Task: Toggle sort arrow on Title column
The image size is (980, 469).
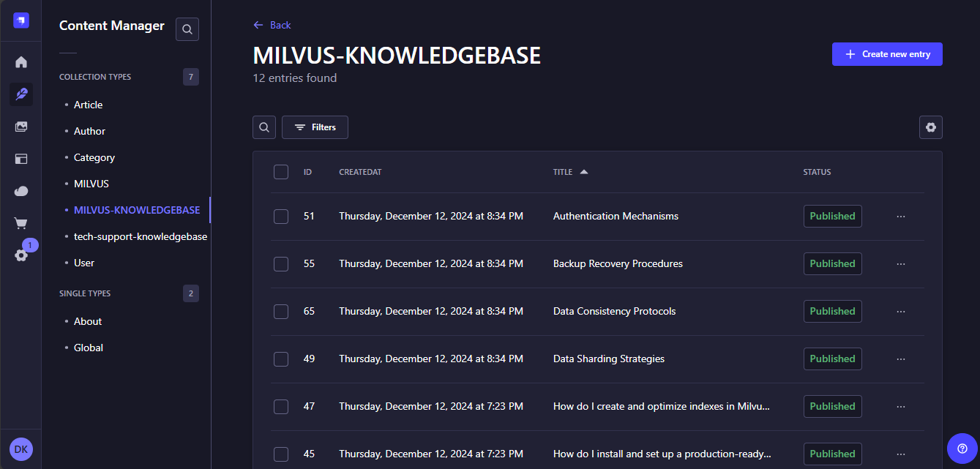Action: coord(583,172)
